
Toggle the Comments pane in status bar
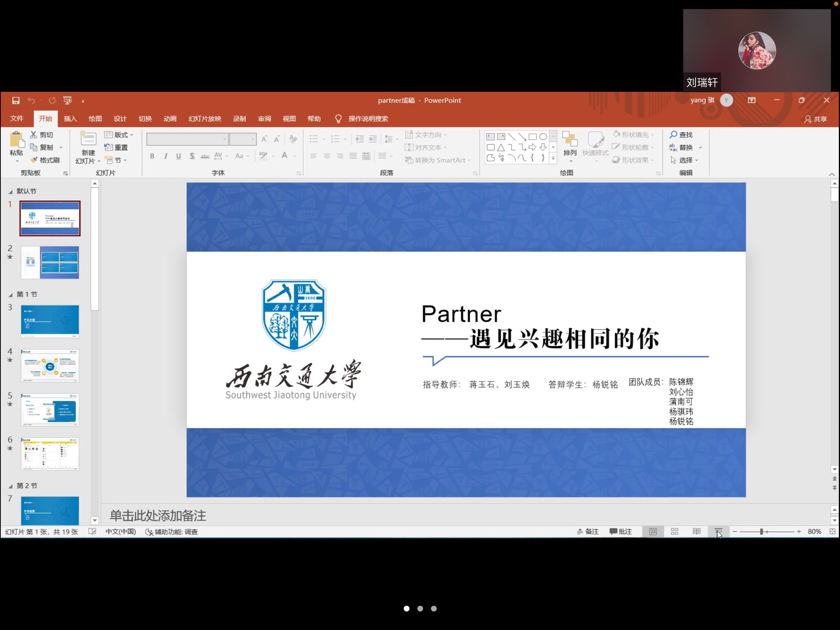pyautogui.click(x=621, y=532)
